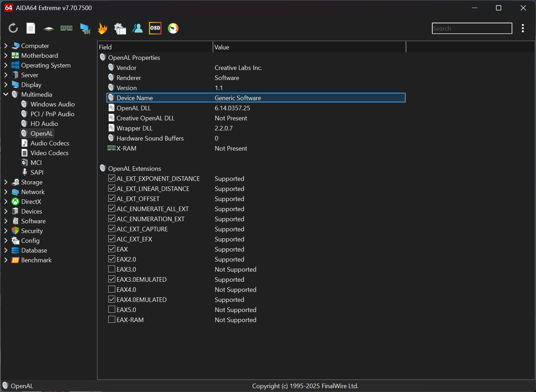Click the user account toolbar icon
This screenshot has width=536, height=392.
click(x=137, y=28)
